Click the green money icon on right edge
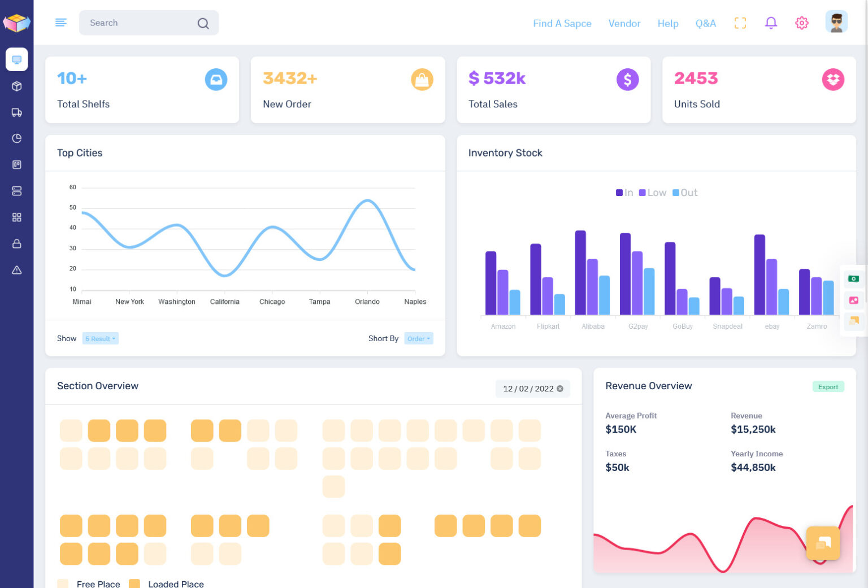 tap(853, 279)
